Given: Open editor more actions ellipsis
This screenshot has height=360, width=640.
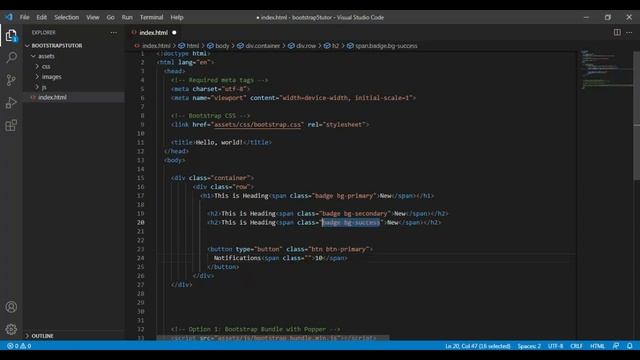Looking at the screenshot, I should [x=629, y=32].
